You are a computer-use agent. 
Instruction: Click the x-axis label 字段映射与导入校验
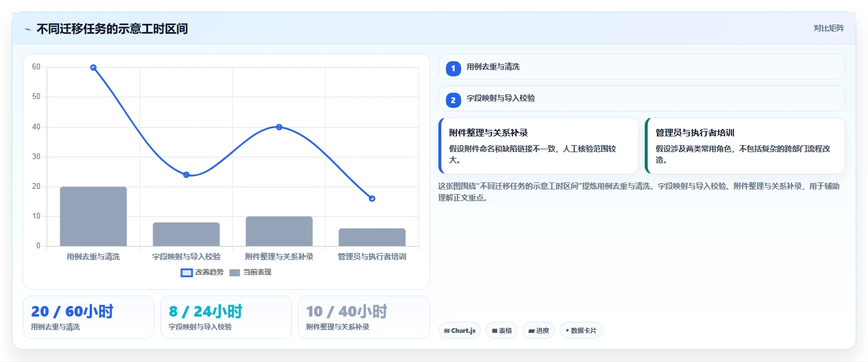pyautogui.click(x=186, y=257)
